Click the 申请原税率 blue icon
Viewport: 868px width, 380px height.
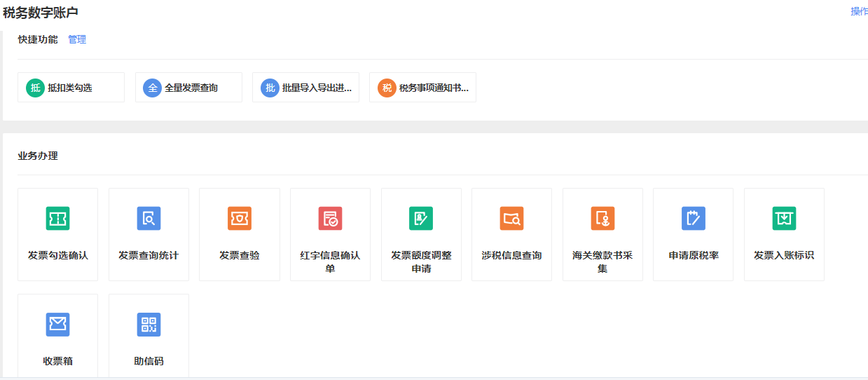point(693,219)
